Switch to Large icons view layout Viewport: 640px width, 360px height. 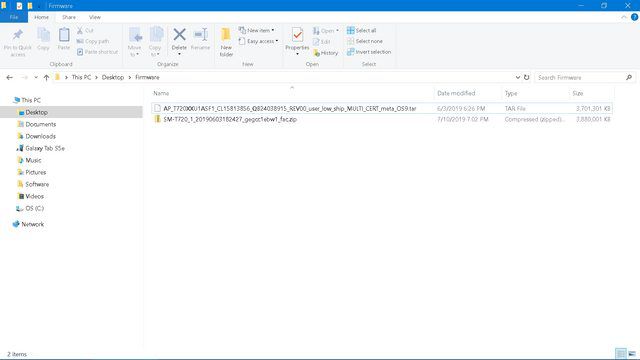632,353
